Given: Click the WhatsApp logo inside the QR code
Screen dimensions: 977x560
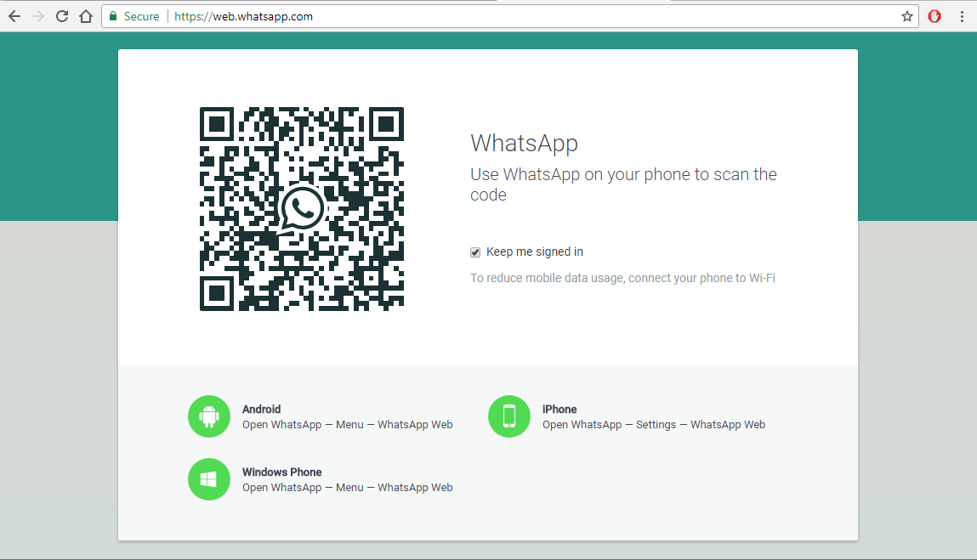Looking at the screenshot, I should [x=302, y=209].
